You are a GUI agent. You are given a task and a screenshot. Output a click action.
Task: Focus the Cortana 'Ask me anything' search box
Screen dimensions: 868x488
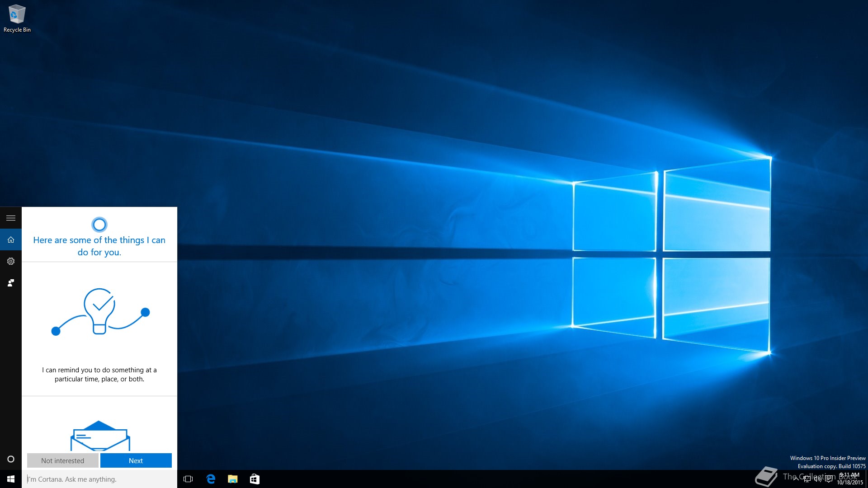99,479
